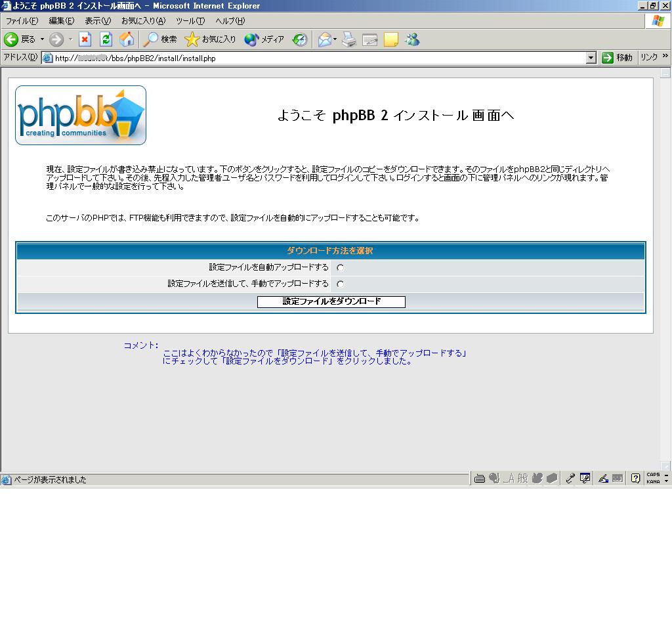This screenshot has height=637, width=672.
Task: Click the Windows flag logo throbber
Action: 658,21
